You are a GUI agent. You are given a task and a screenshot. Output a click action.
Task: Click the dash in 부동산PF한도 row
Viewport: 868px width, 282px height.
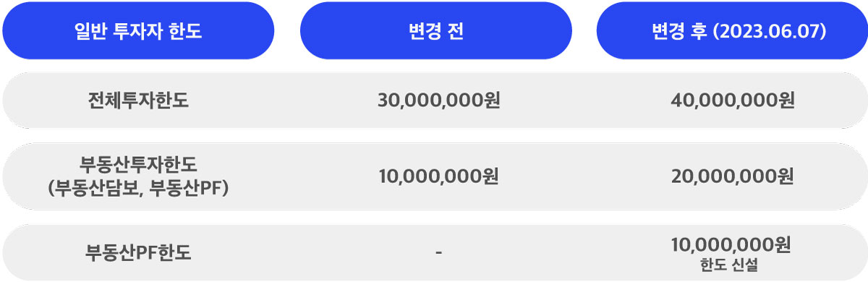click(x=439, y=253)
